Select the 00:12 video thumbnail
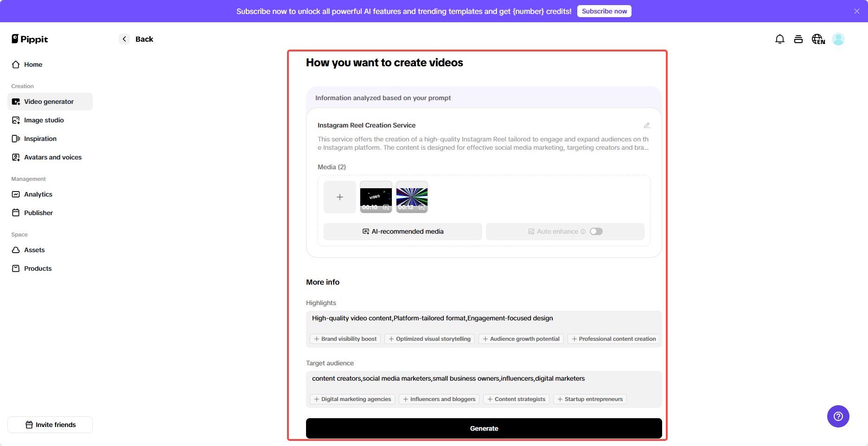Image resolution: width=868 pixels, height=446 pixels. [412, 197]
